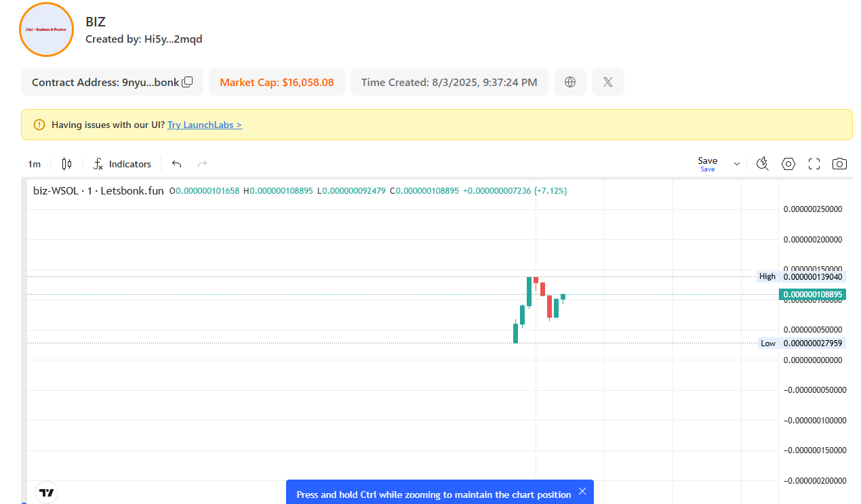Image resolution: width=861 pixels, height=504 pixels.
Task: Click the creator address Hi5y...2mqd
Action: (x=174, y=39)
